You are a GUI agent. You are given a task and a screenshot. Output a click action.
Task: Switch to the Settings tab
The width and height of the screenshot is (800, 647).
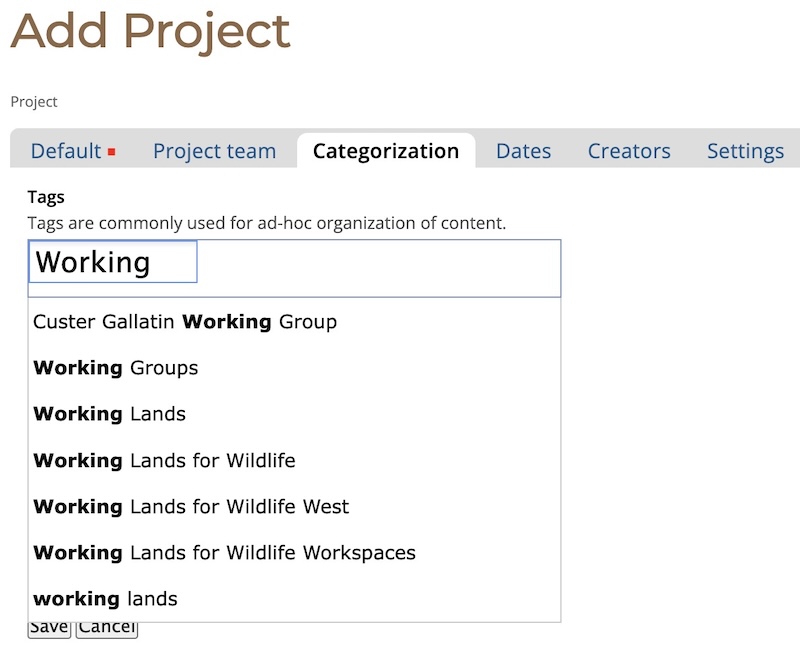pos(745,151)
